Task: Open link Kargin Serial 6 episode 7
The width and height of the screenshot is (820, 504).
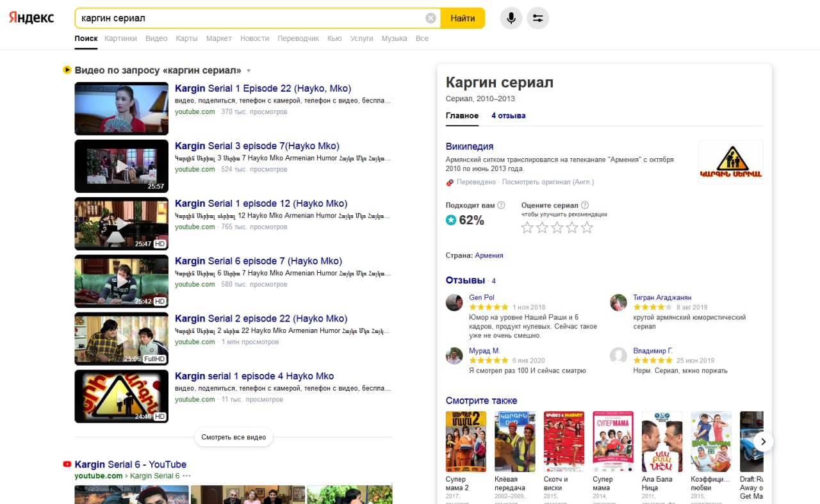Action: tap(259, 261)
